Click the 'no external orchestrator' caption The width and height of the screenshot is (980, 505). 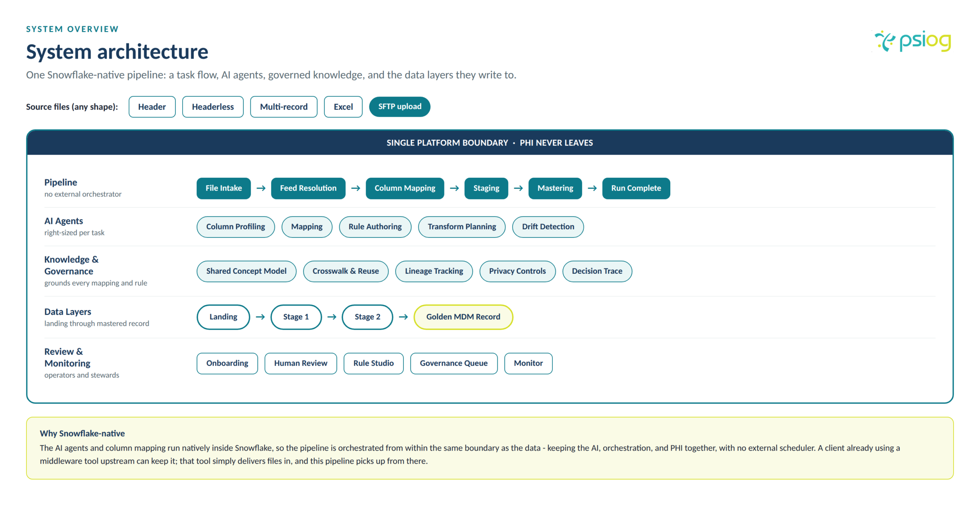(83, 194)
